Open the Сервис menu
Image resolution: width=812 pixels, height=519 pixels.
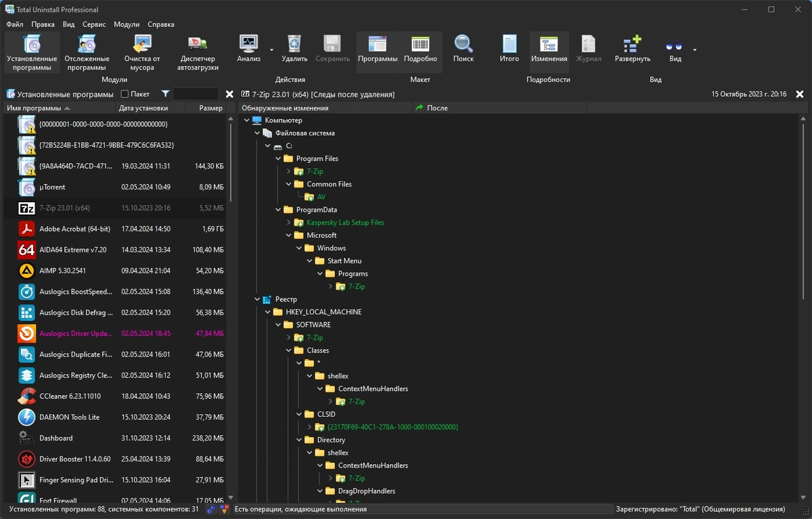(x=94, y=24)
